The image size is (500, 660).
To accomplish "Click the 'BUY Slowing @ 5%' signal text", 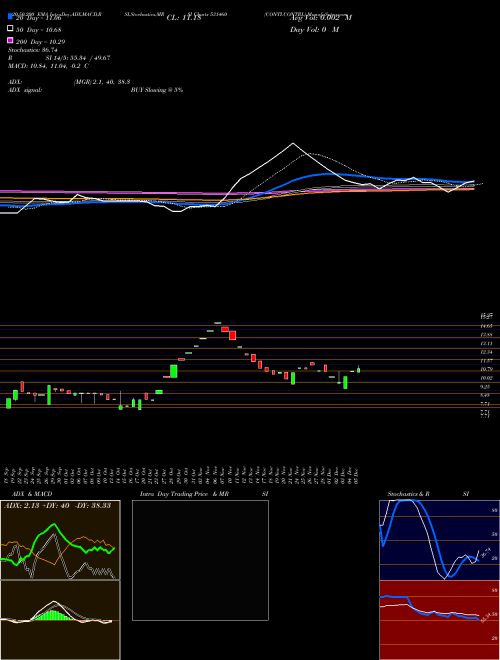I will [x=157, y=90].
